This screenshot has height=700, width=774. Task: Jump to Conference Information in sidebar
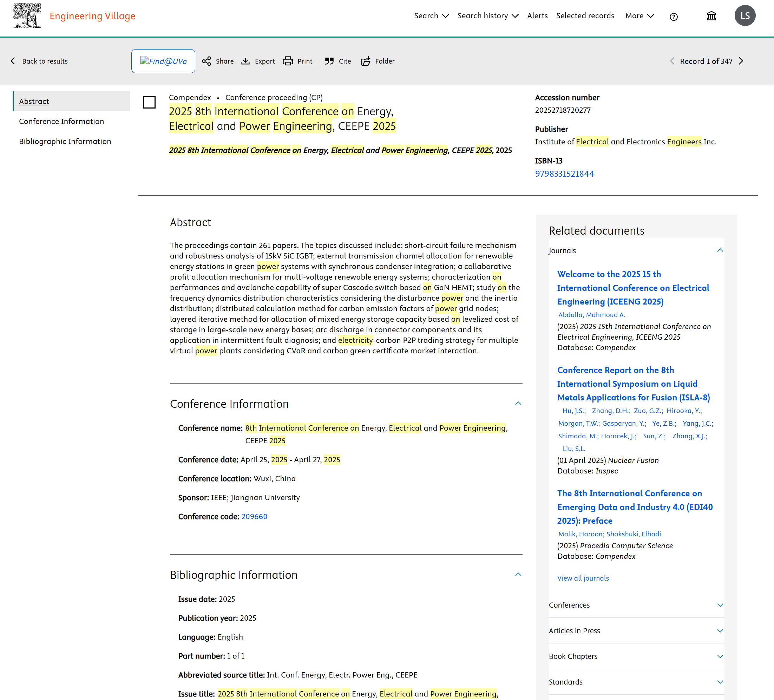point(61,121)
